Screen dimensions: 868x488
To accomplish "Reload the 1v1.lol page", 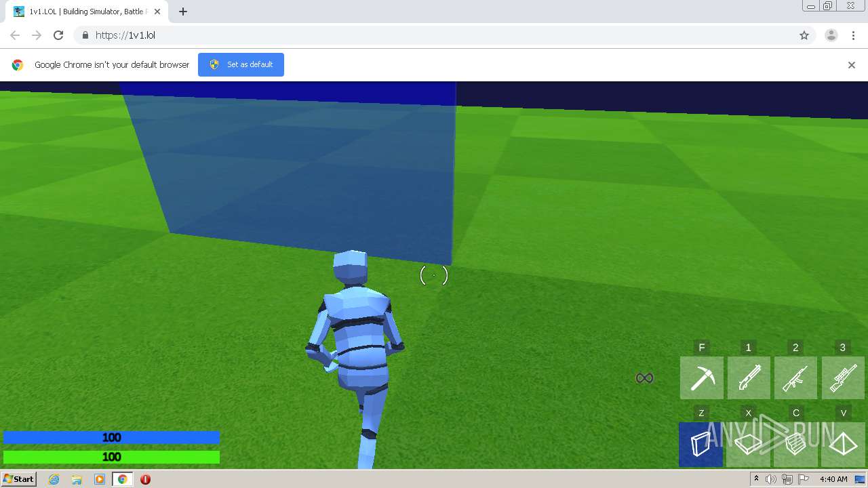I will click(x=58, y=35).
